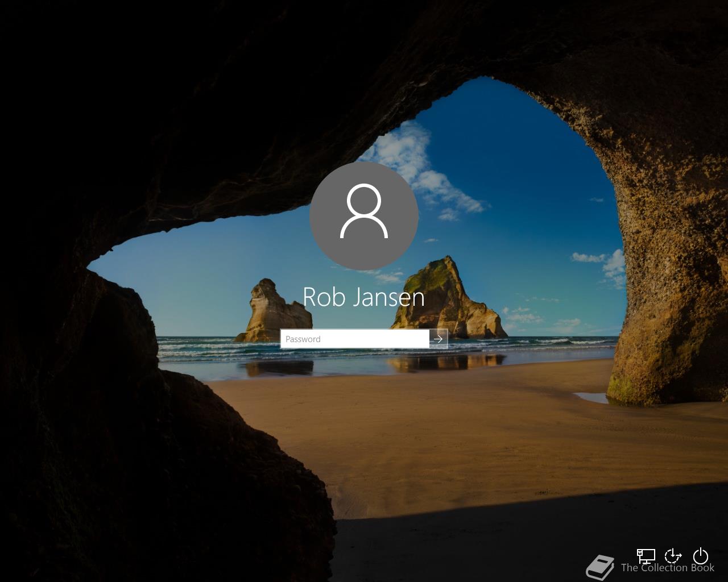Click the user avatar picture

coord(364,216)
